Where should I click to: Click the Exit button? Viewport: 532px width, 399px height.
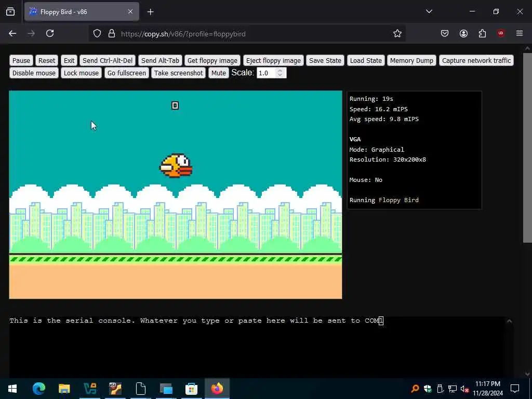click(x=69, y=60)
